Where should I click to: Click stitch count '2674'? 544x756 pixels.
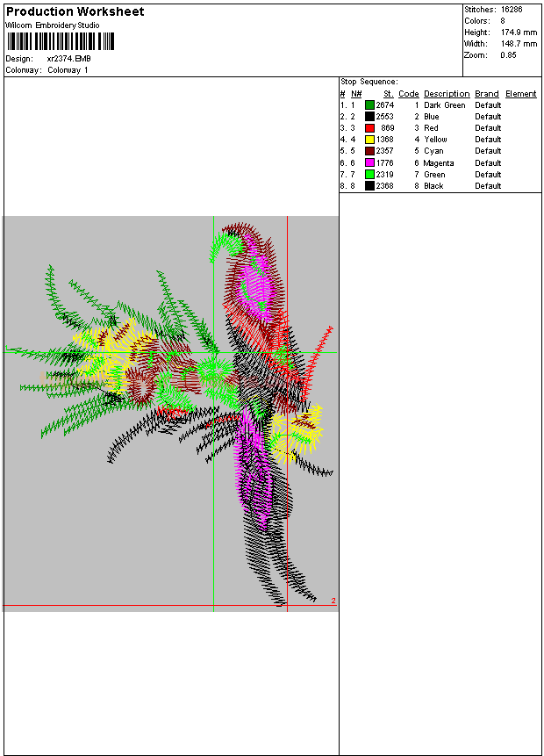[x=385, y=105]
